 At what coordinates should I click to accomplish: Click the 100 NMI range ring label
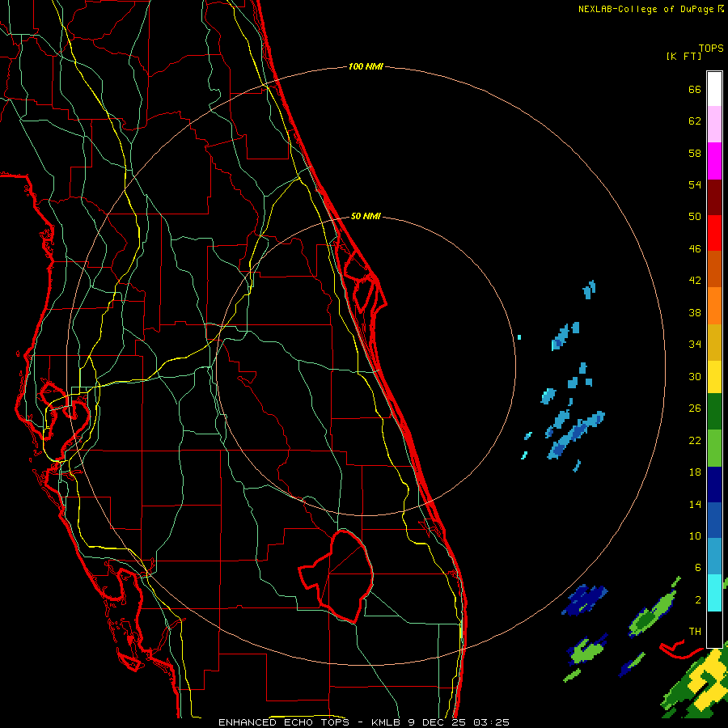[x=366, y=67]
